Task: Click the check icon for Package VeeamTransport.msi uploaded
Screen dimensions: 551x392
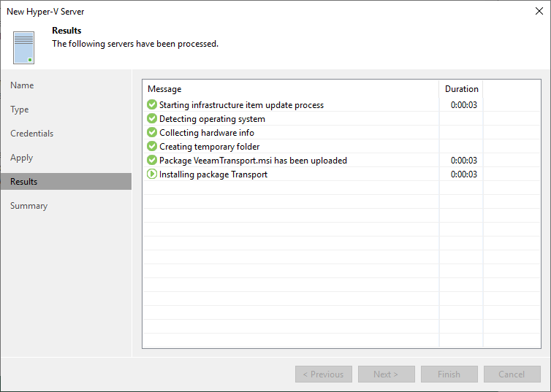Action: (x=152, y=160)
